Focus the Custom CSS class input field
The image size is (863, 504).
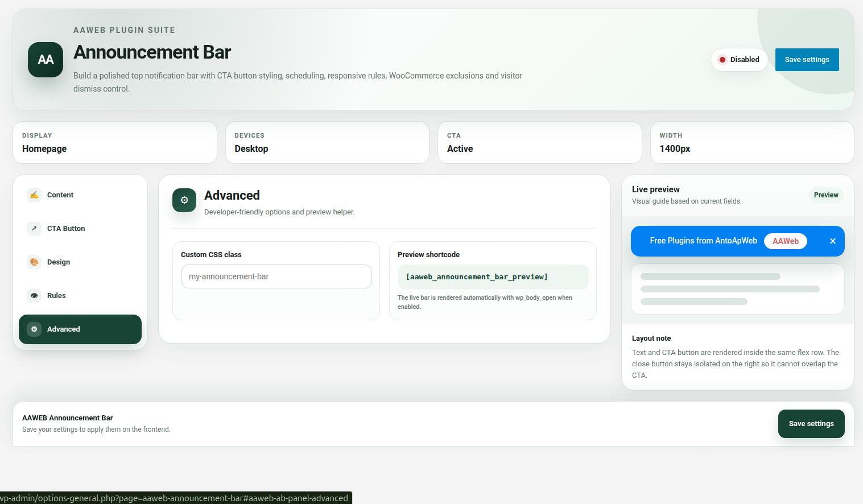point(276,276)
